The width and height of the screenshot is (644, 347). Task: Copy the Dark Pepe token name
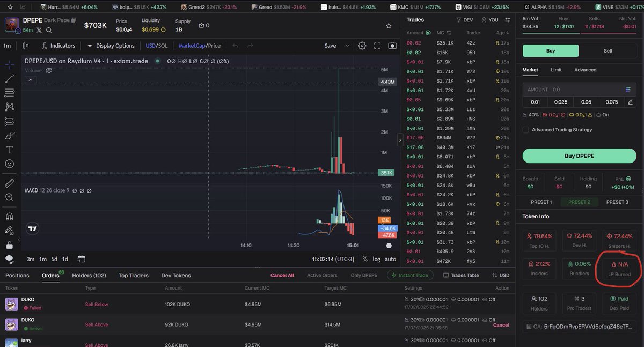(74, 20)
